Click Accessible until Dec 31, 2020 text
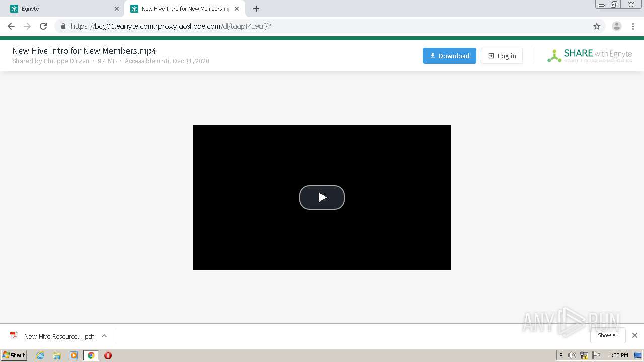 pyautogui.click(x=167, y=61)
